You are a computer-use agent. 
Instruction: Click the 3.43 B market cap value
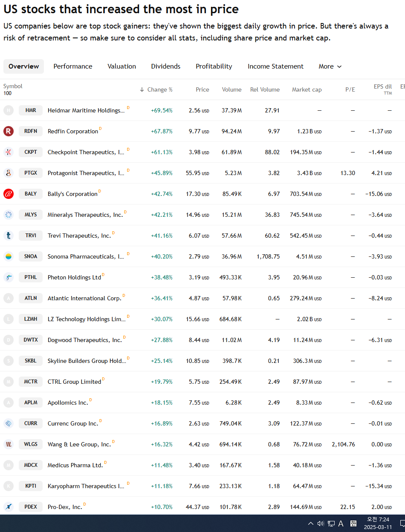tap(309, 173)
